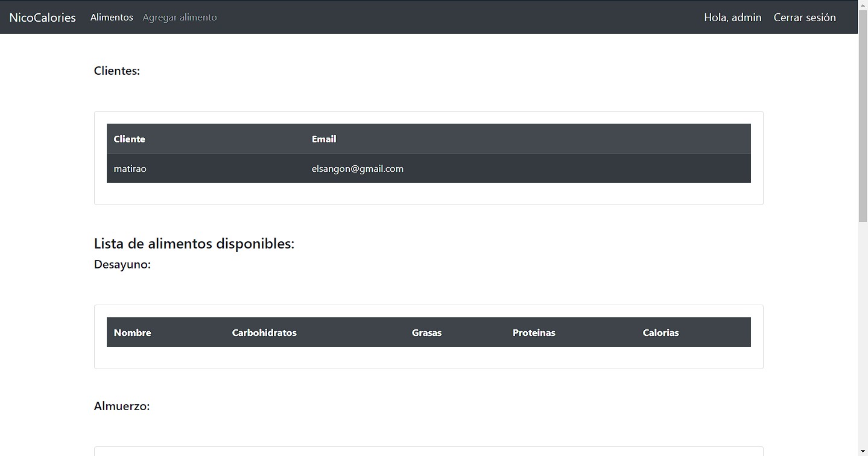Viewport: 868px width, 456px height.
Task: Click the Lista de alimentos disponibles heading
Action: (194, 244)
